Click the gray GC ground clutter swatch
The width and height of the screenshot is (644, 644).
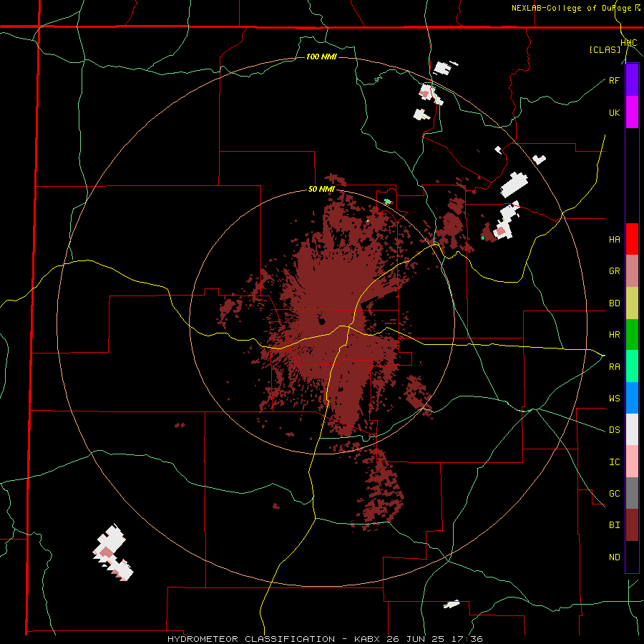point(632,493)
